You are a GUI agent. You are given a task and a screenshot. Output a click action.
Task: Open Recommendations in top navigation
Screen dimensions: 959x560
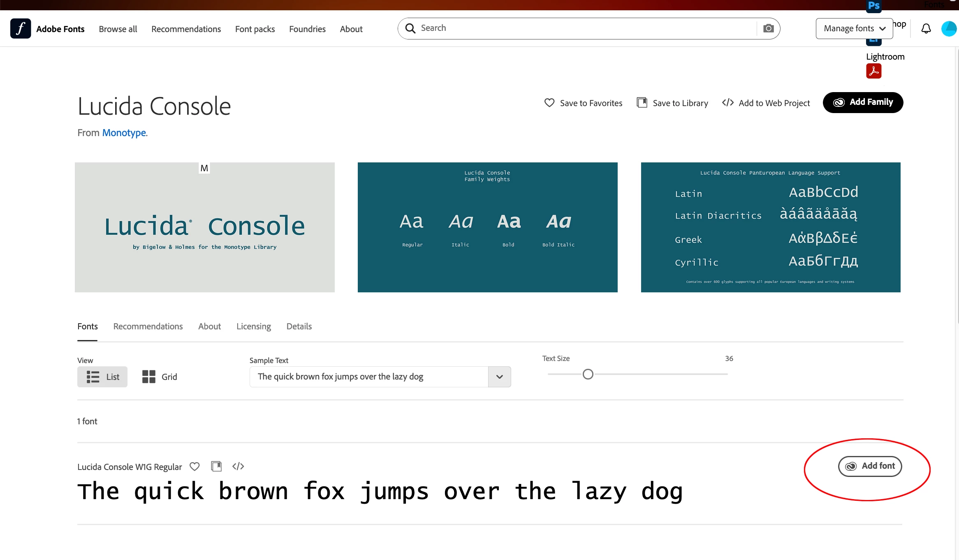click(186, 29)
